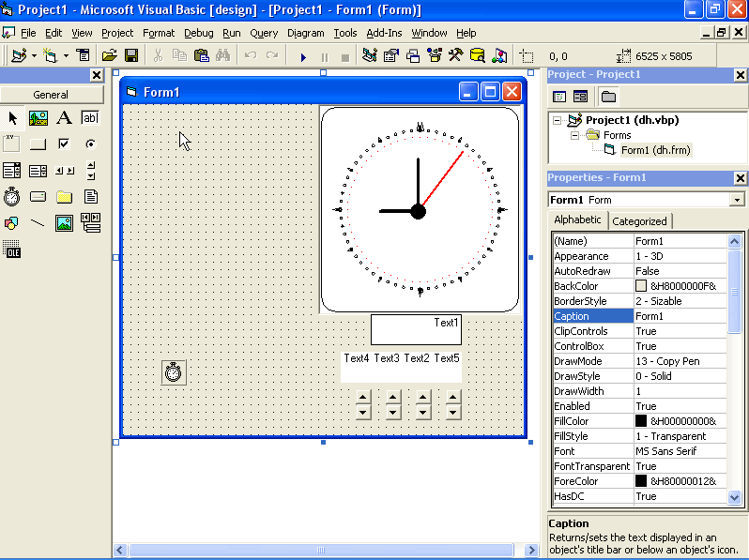
Task: Toggle Folders view in Project explorer
Action: pos(608,97)
